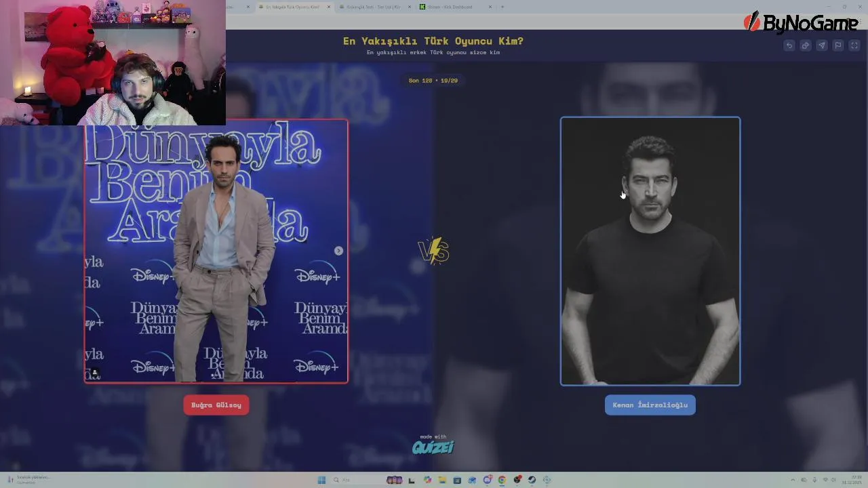Toggle fullscreen mode icon
This screenshot has height=488, width=868.
[x=854, y=45]
